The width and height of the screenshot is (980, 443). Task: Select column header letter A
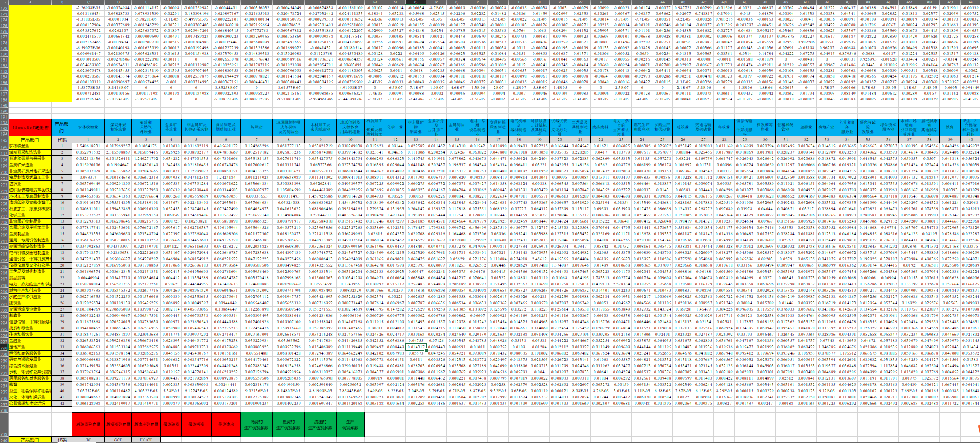click(x=29, y=2)
